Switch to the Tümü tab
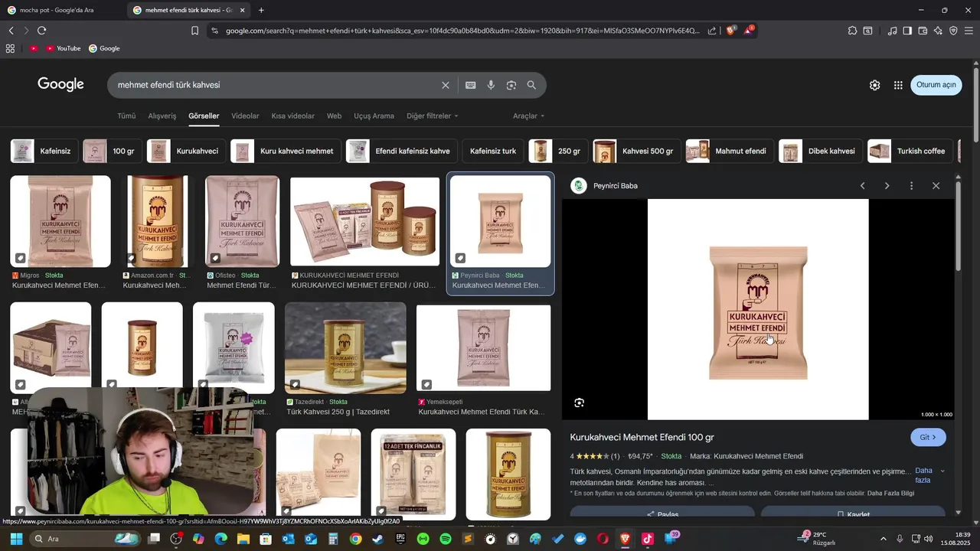 tap(126, 116)
